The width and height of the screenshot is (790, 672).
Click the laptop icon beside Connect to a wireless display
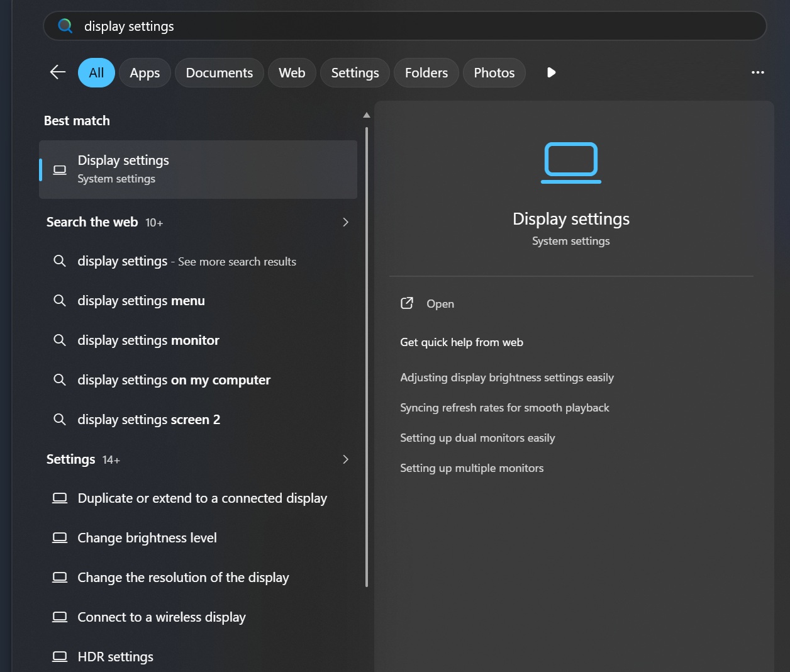click(60, 617)
